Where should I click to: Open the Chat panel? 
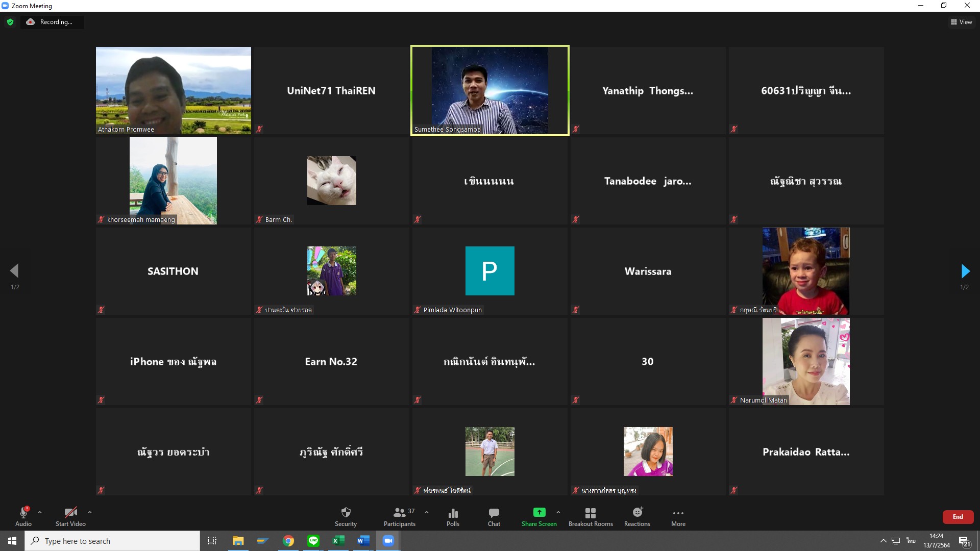tap(494, 516)
